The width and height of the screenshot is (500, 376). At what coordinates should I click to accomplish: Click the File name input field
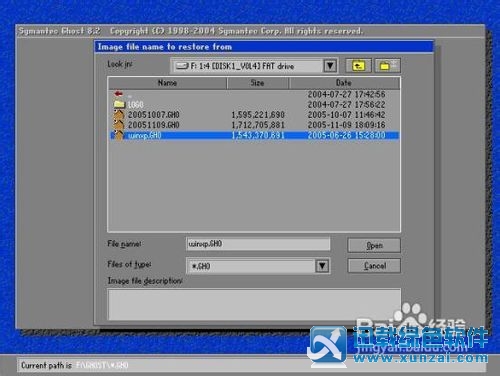pos(258,244)
